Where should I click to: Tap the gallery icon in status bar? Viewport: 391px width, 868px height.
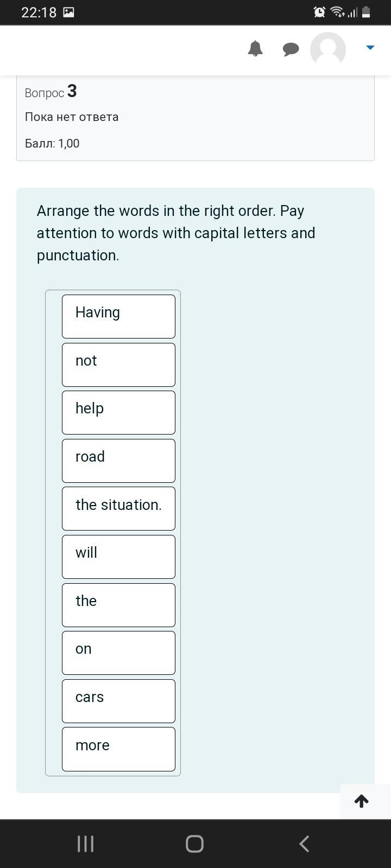point(69,12)
